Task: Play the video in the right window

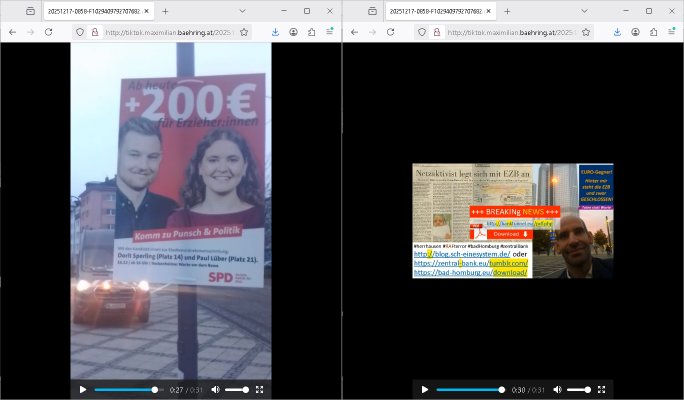Action: 425,389
